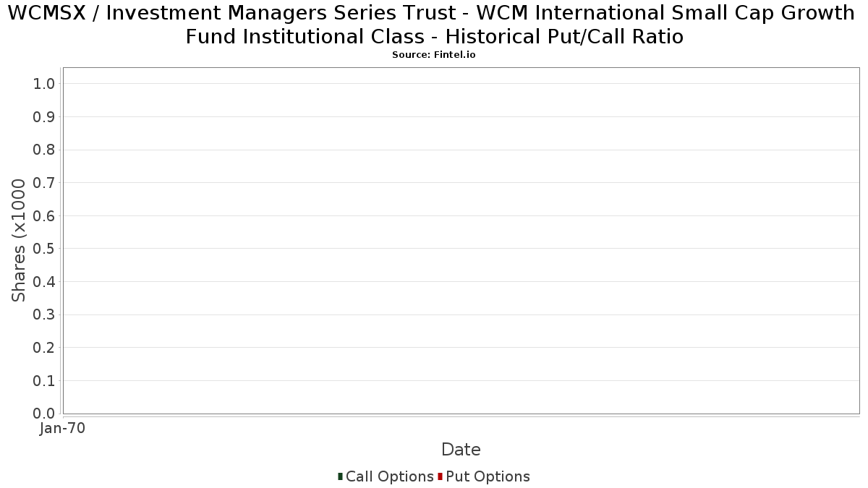Select the 0.9 y-axis tick label
Viewport: 868px width, 488px height.
point(44,117)
